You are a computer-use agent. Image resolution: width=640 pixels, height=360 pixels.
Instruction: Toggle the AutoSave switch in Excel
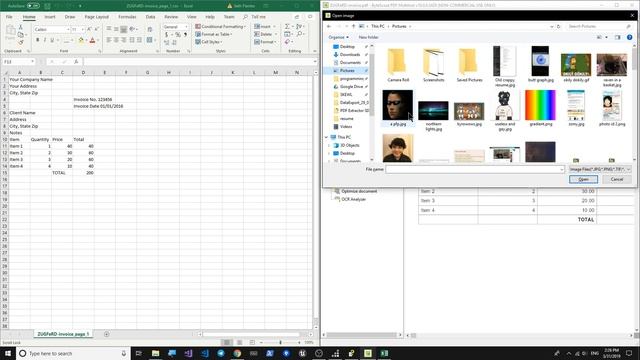[x=33, y=6]
